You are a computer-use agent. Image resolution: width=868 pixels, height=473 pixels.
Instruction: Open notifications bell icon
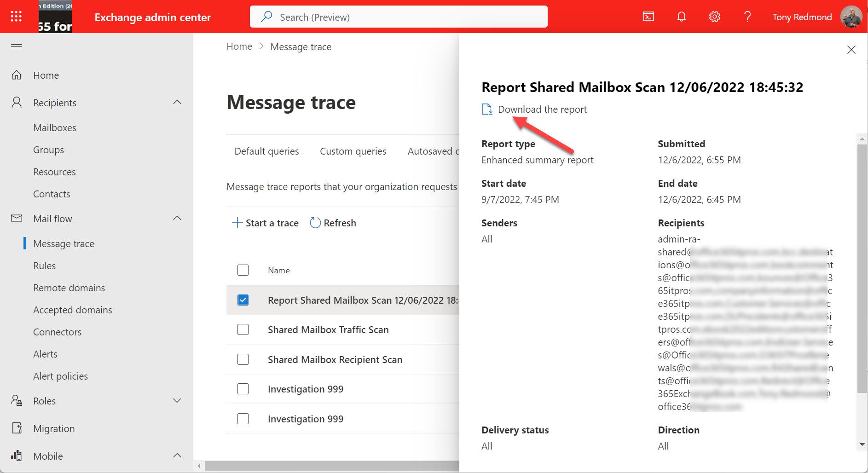click(x=682, y=17)
